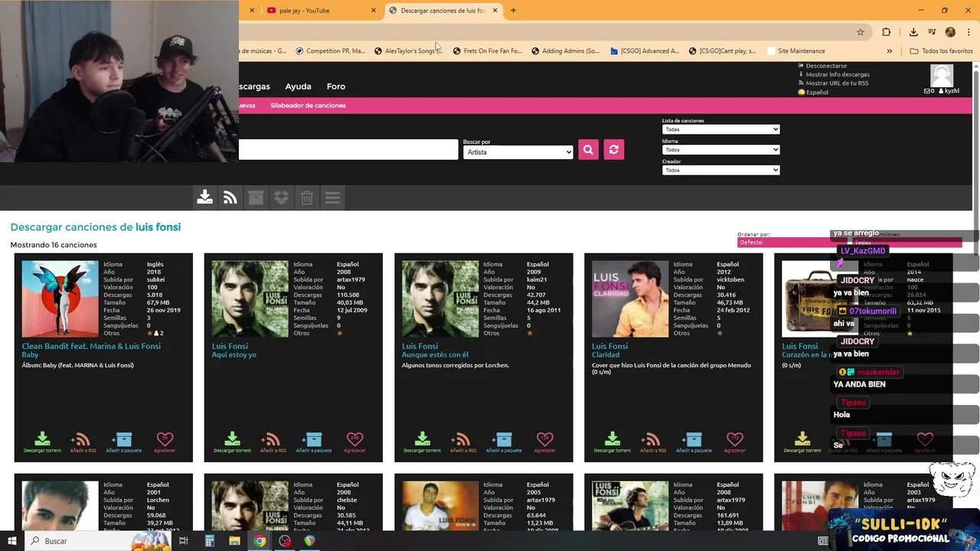Click the download icon in the gray toolbar
Screen dimensions: 980x551
(204, 197)
